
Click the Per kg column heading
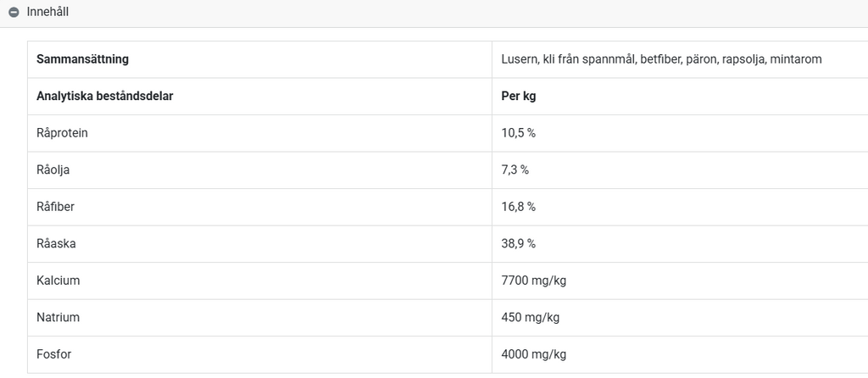coord(519,97)
